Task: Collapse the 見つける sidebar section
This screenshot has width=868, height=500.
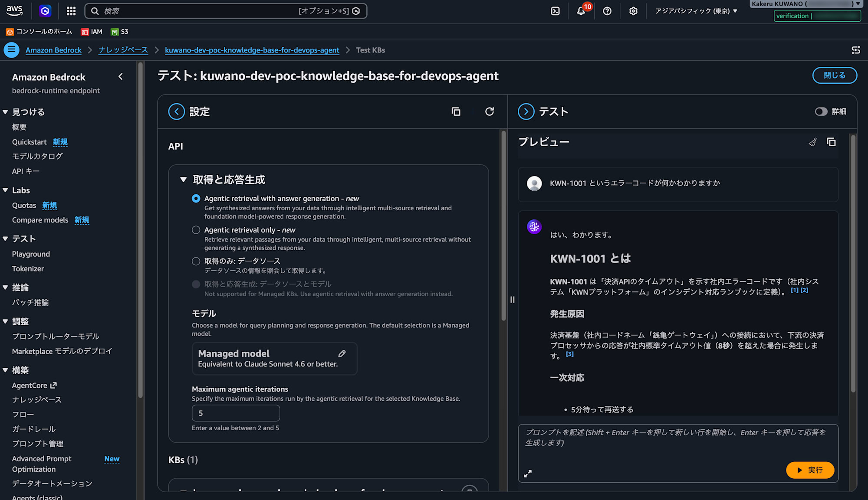Action: [5, 112]
